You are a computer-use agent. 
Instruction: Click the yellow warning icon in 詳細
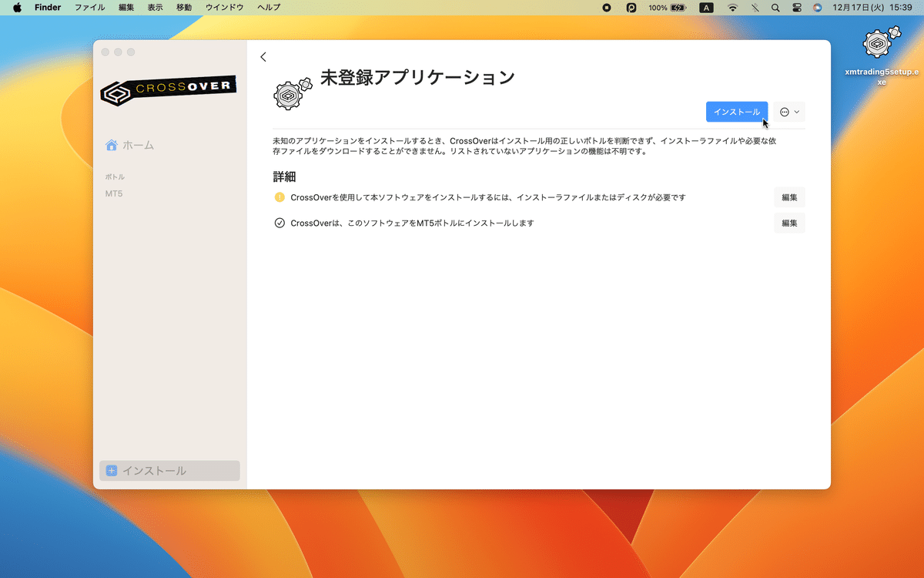point(280,197)
